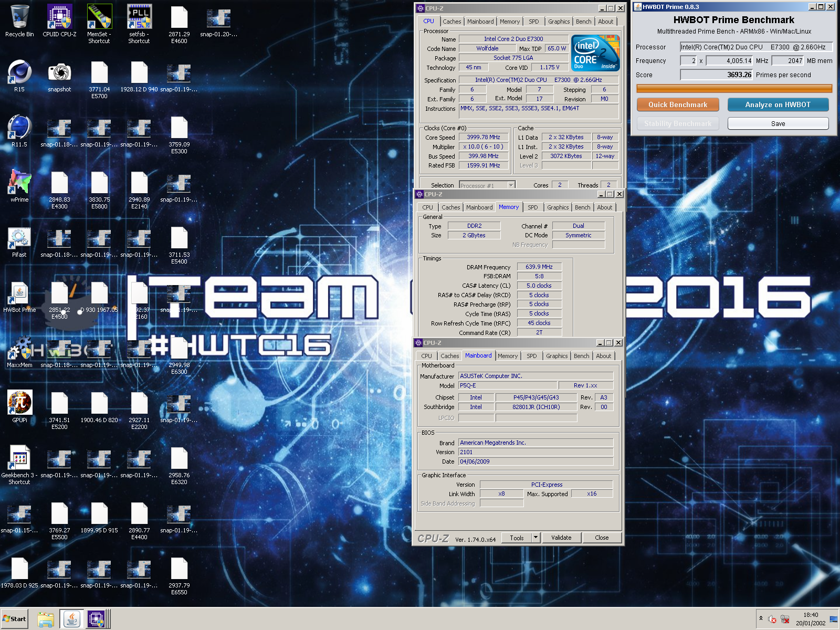Viewport: 840px width, 630px height.
Task: Click the ASUSTeK Computer INC. manufacturer field
Action: pyautogui.click(x=535, y=376)
